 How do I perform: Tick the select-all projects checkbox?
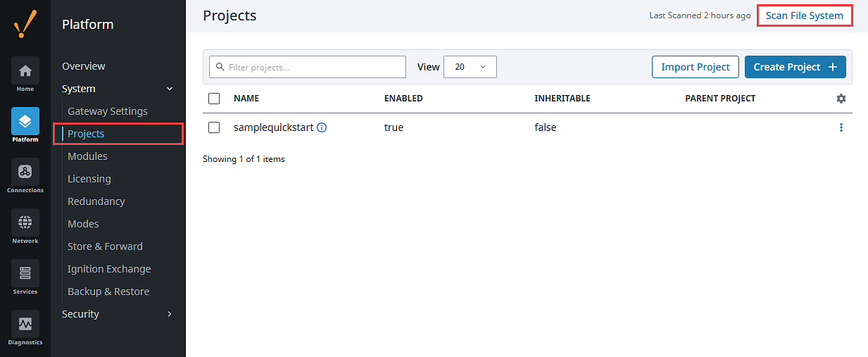(x=214, y=99)
